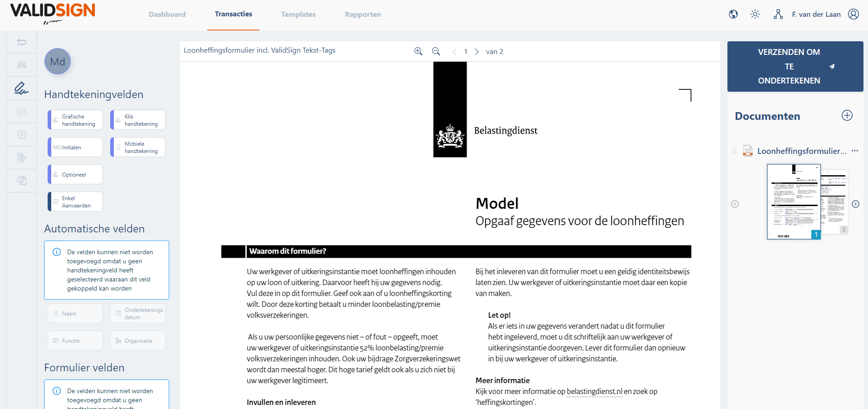The height and width of the screenshot is (409, 868).
Task: Select the Klik handtekening field
Action: coord(138,120)
